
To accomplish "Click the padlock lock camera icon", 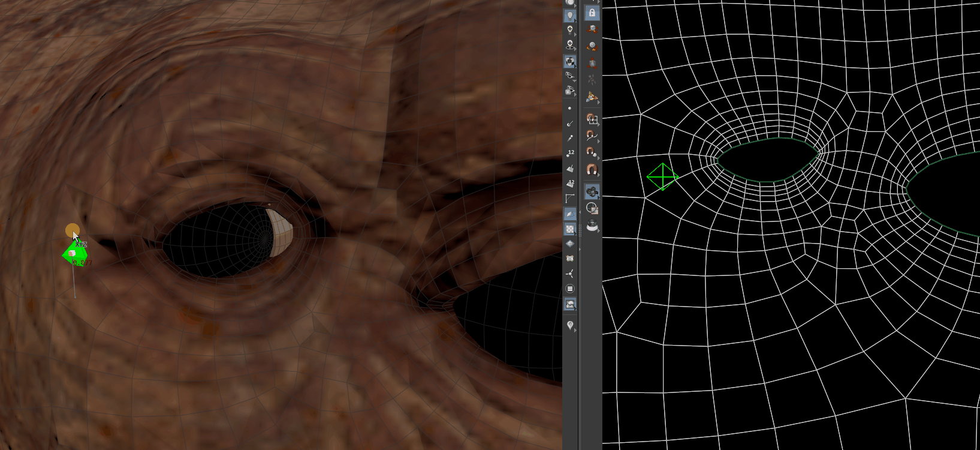I will pos(592,13).
